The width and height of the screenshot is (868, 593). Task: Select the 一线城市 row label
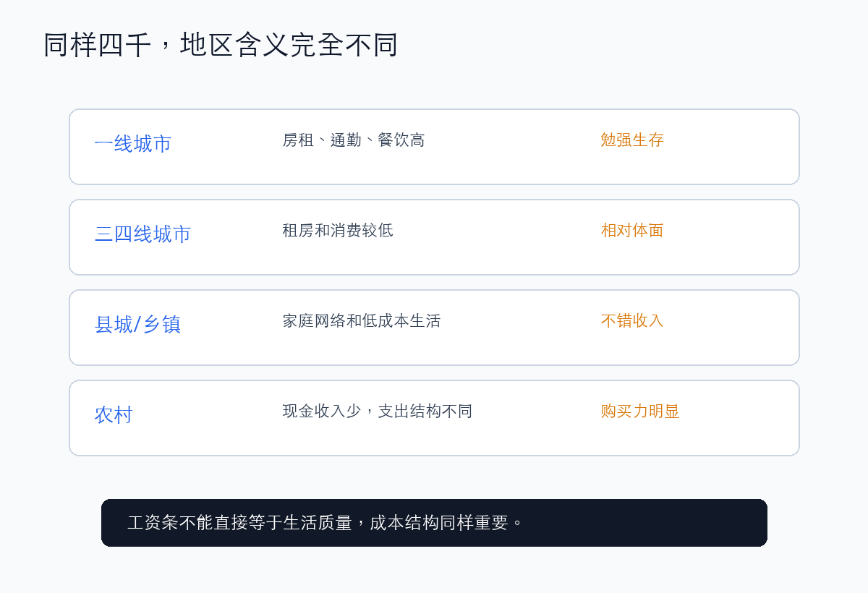pos(133,144)
